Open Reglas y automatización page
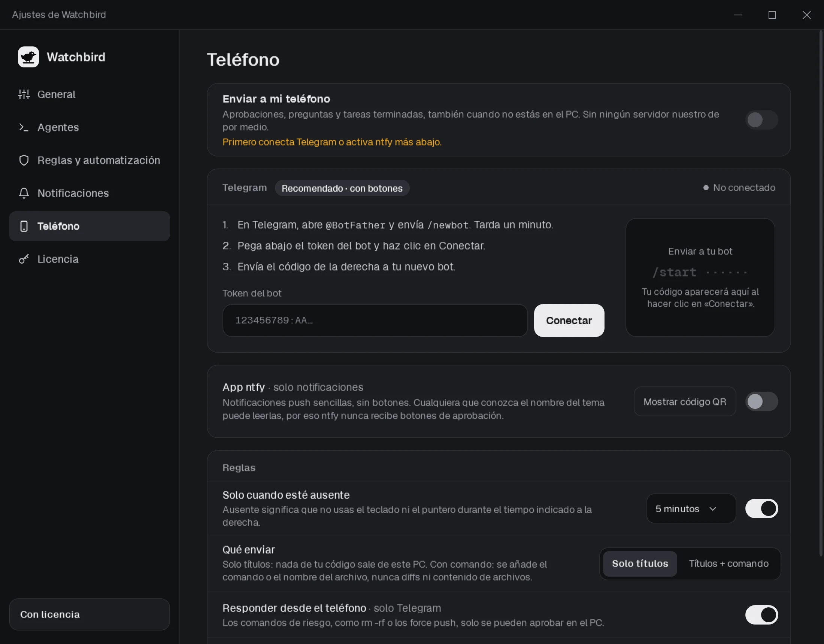This screenshot has height=644, width=824. coord(90,160)
